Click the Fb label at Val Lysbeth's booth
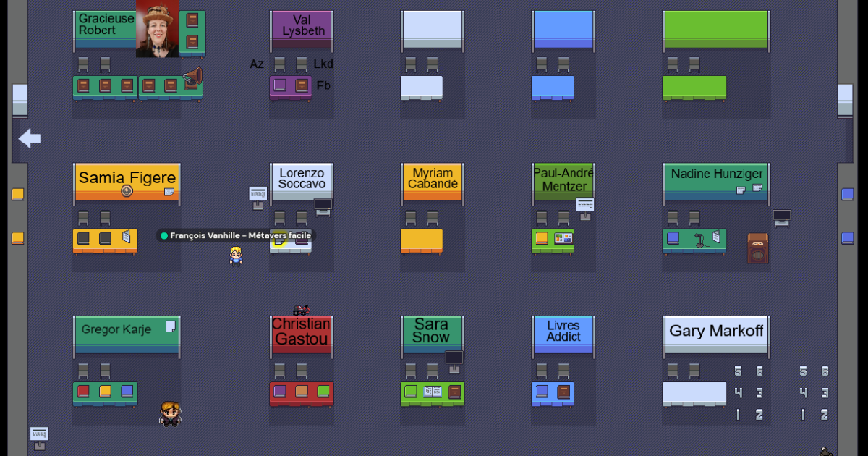Image resolution: width=868 pixels, height=456 pixels. point(323,85)
